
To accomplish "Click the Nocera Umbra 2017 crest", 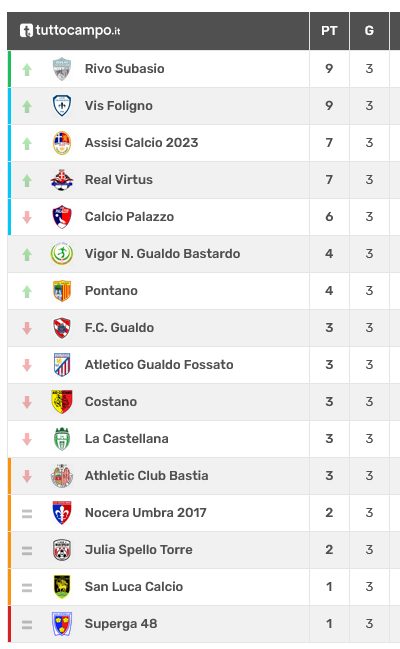I will point(62,513).
